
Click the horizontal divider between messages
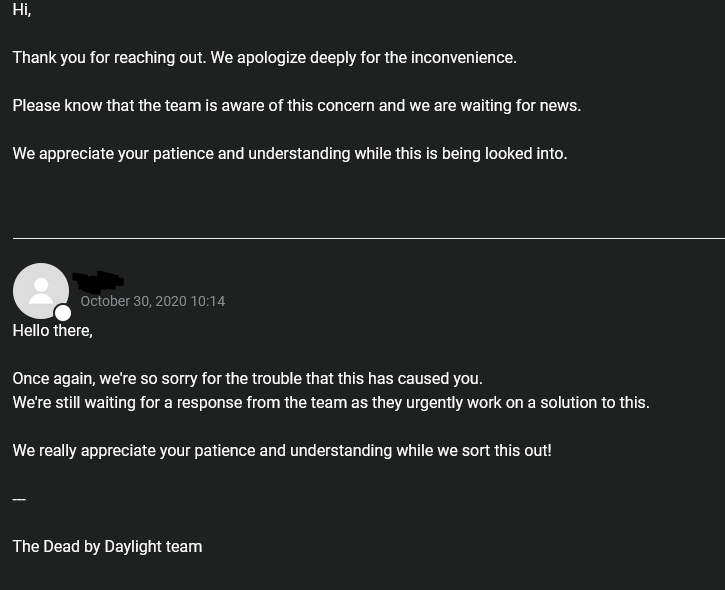[x=369, y=239]
